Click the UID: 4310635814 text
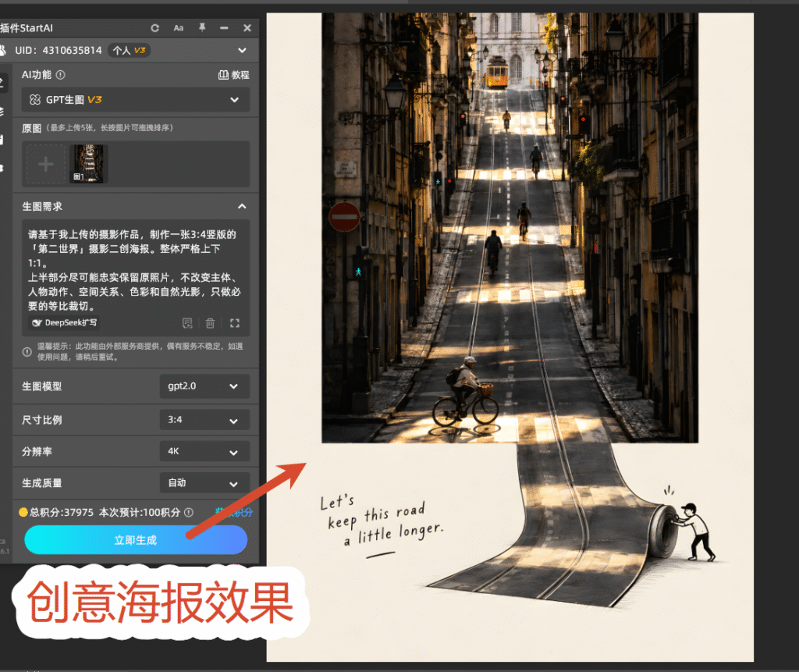Image resolution: width=799 pixels, height=672 pixels. [x=58, y=51]
